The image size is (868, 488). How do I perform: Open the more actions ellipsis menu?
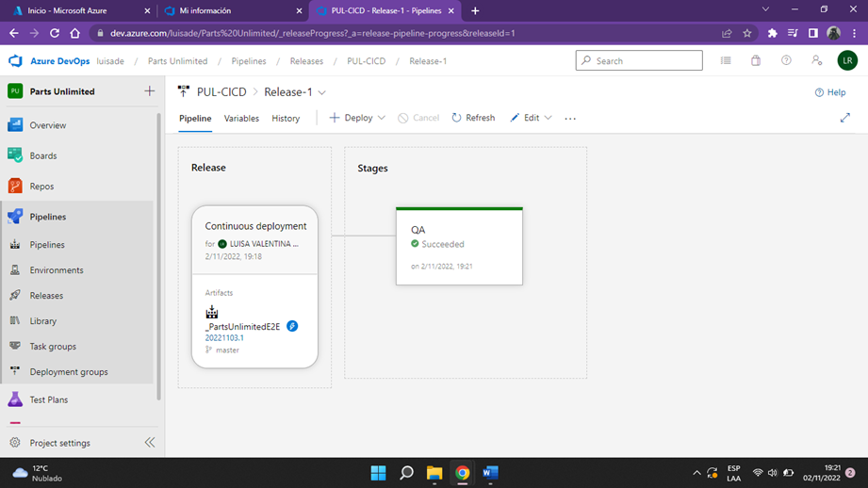[x=570, y=119]
